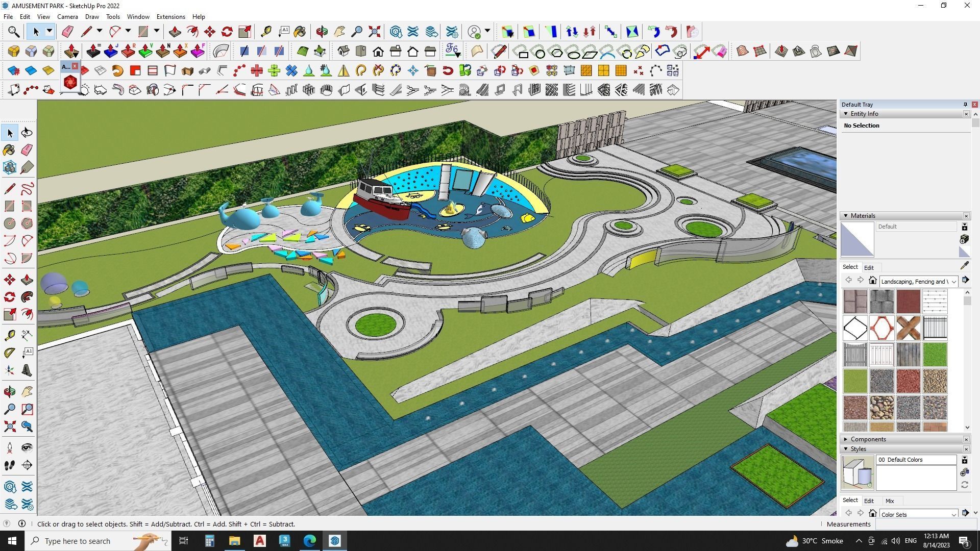
Task: Close the small floating red-gem toolbar
Action: click(x=75, y=66)
